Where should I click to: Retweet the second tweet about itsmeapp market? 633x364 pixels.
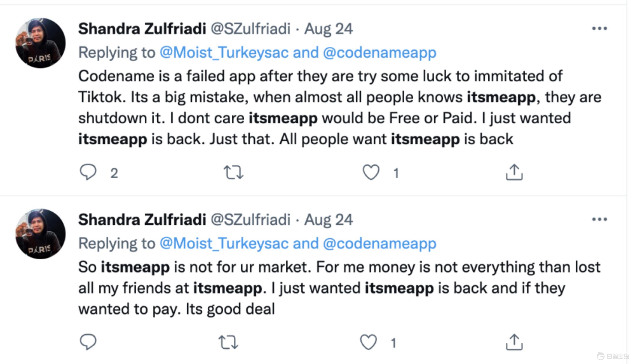tap(228, 342)
